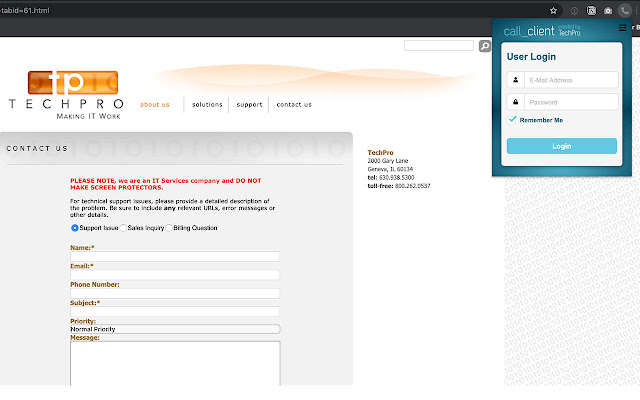This screenshot has width=640, height=400.
Task: Open the Priority dropdown
Action: click(175, 329)
